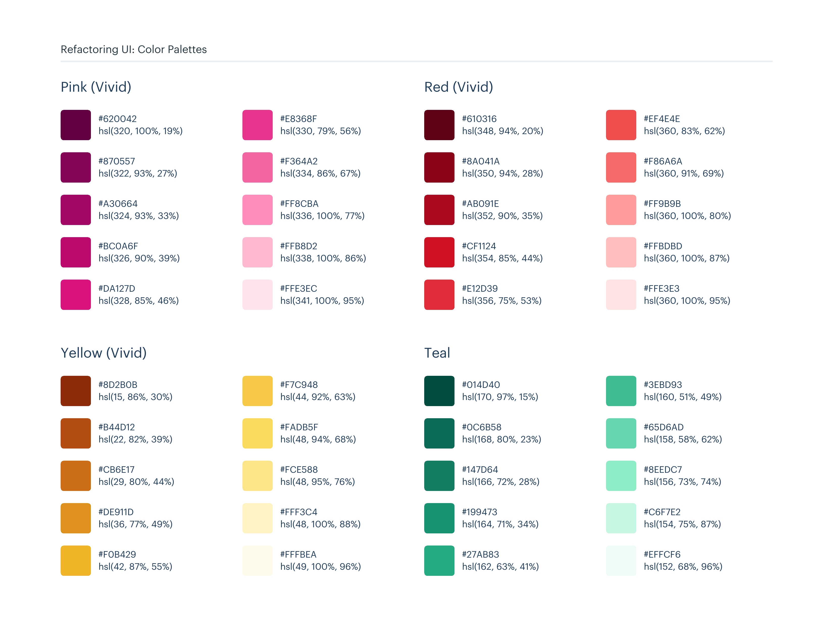The width and height of the screenshot is (833, 644).
Task: Click the light red #FFBDBD swatch
Action: point(621,252)
